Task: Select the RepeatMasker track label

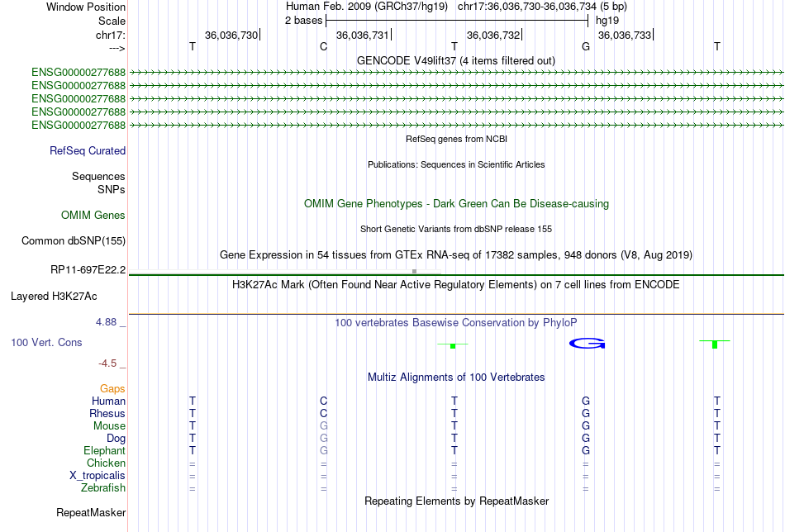Action: pos(91,512)
